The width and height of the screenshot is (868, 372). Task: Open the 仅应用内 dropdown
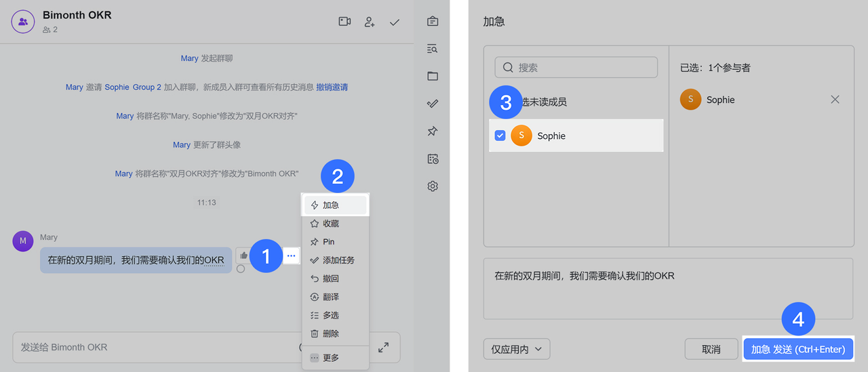[517, 349]
